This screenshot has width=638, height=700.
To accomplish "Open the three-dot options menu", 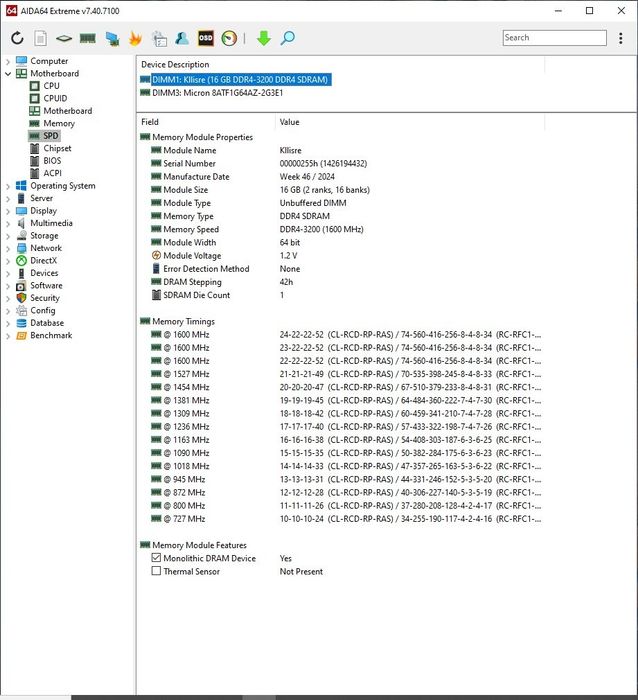I will point(621,38).
